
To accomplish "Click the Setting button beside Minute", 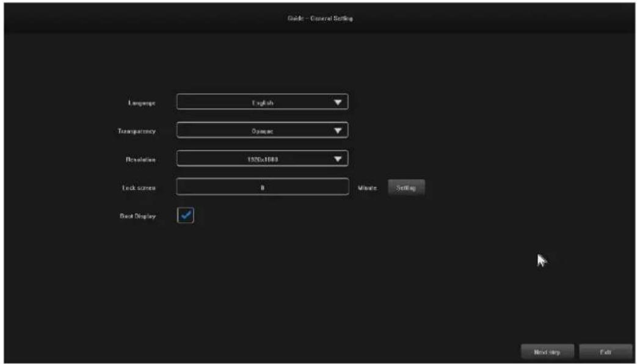I will pyautogui.click(x=406, y=187).
